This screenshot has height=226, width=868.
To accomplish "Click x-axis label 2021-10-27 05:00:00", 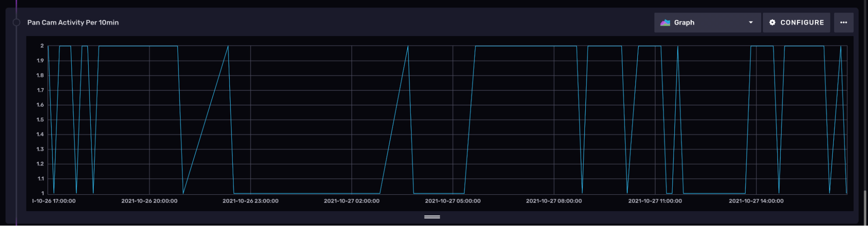I will coord(453,201).
